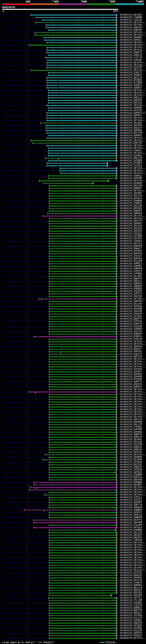Select the UniRef100_Q9LMR7 label
Image resolution: width=146 pixels, height=644 pixels.
[x=131, y=193]
